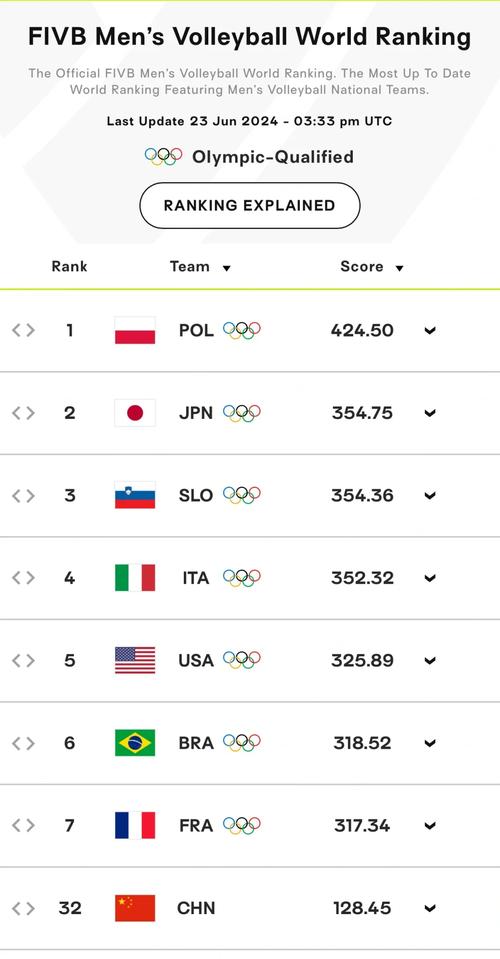
Task: Click the Brazil flag icon
Action: tap(135, 743)
